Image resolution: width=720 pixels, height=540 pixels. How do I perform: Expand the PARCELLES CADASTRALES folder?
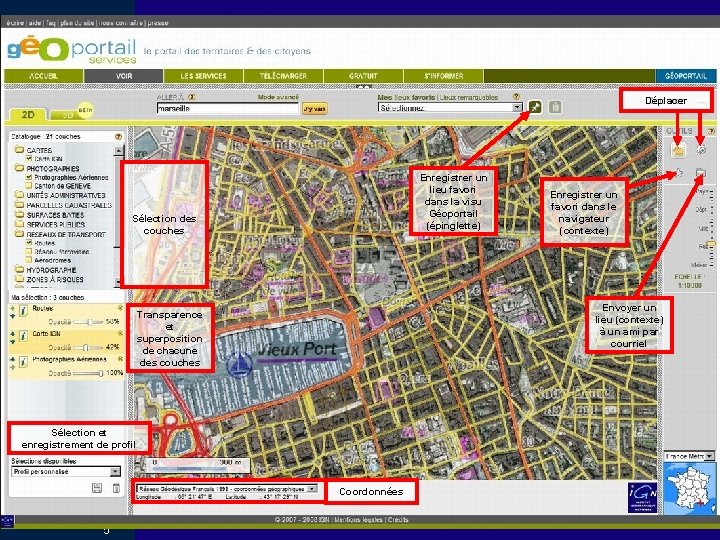(x=19, y=205)
